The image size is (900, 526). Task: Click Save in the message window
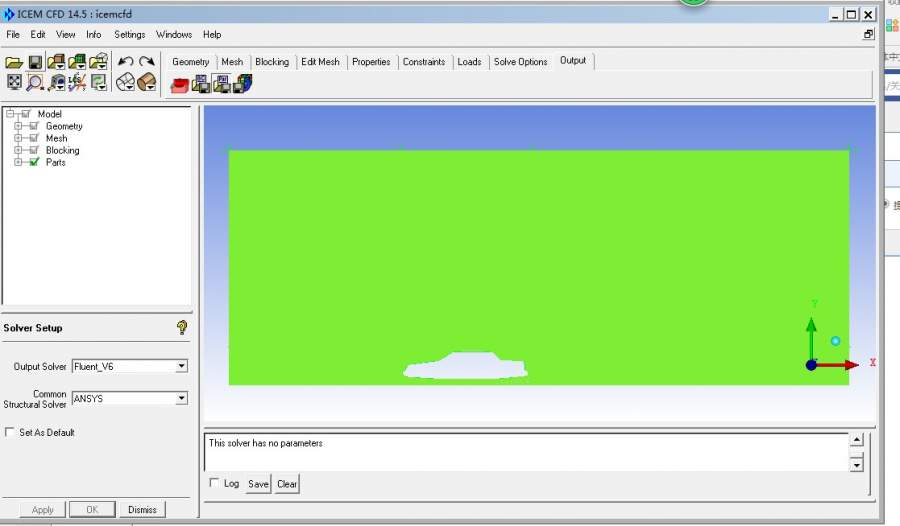(x=258, y=484)
